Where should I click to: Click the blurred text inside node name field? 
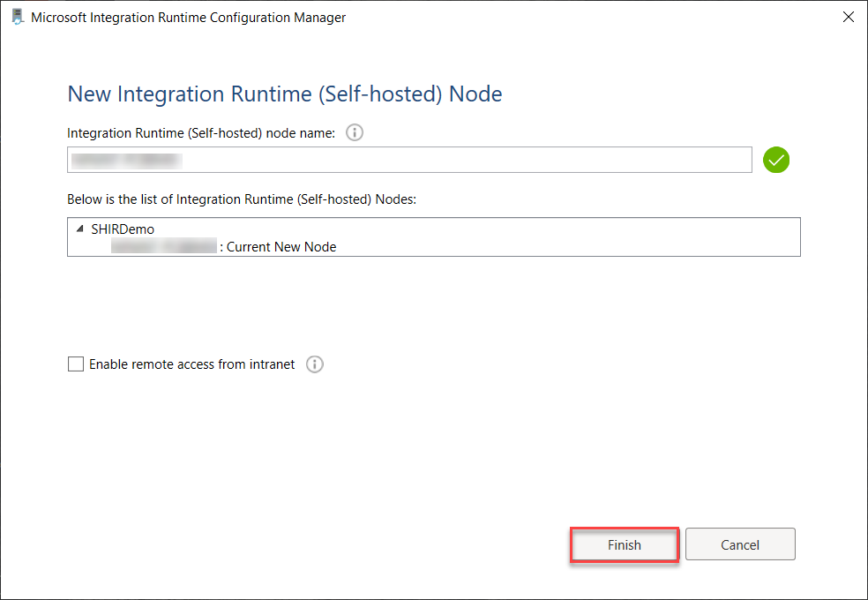[125, 160]
